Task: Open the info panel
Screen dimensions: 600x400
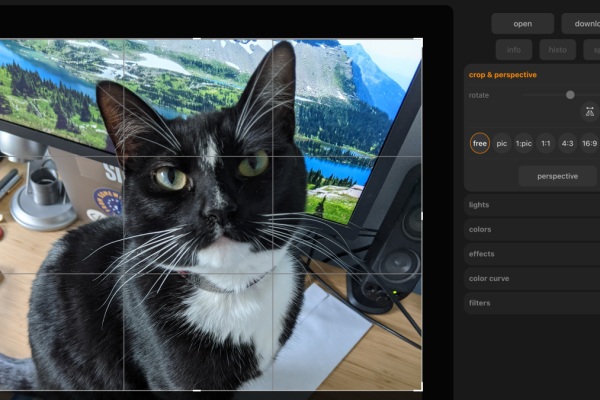Action: (x=514, y=50)
